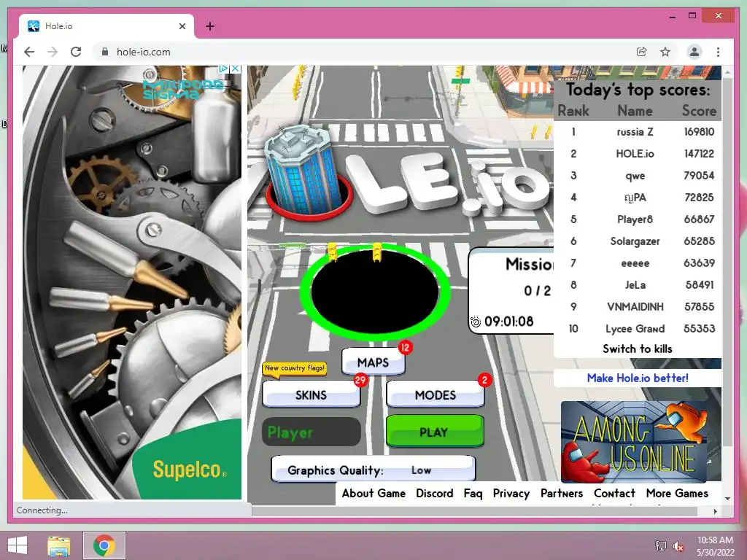Open the Faq link
The width and height of the screenshot is (747, 560).
click(473, 494)
